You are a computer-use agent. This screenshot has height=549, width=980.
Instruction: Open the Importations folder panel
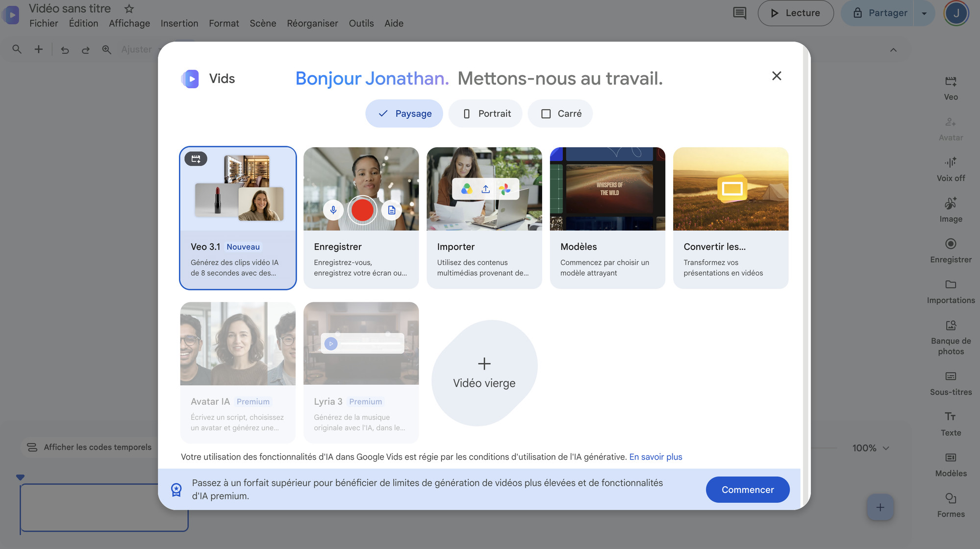(x=951, y=292)
